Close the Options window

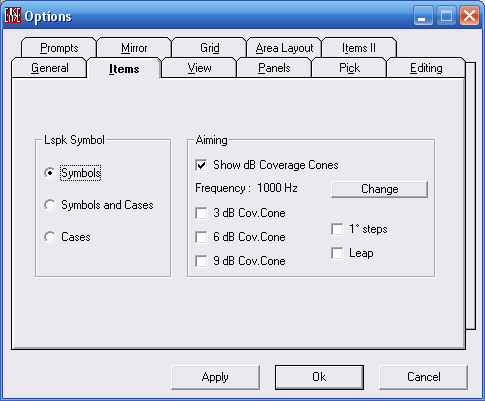tap(469, 16)
